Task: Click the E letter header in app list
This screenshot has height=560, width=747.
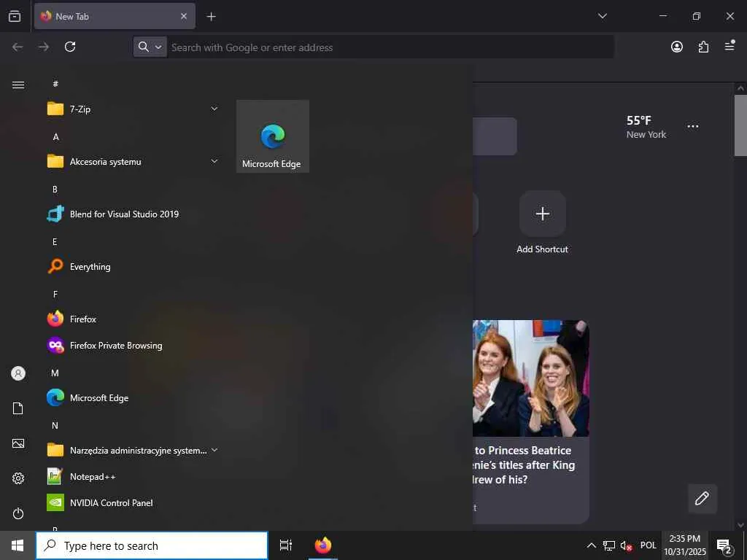Action: pos(55,241)
